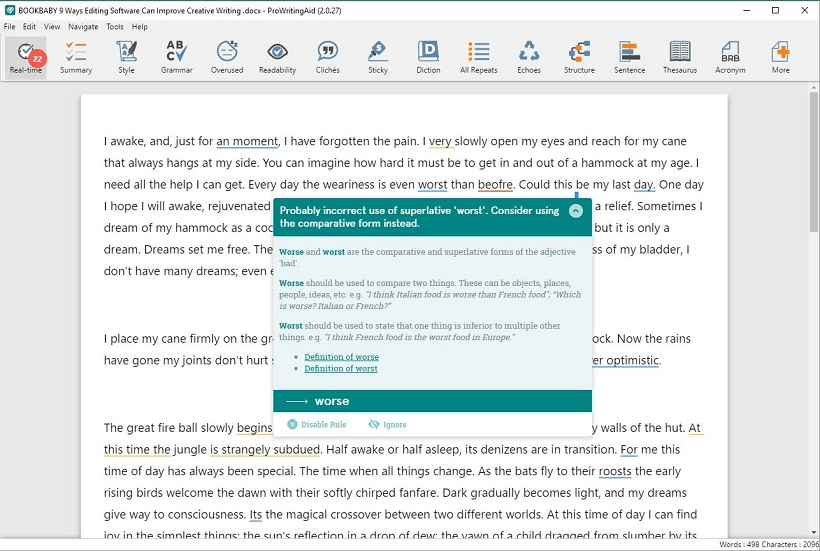This screenshot has width=820, height=551.
Task: Open the Structure report
Action: pos(579,58)
